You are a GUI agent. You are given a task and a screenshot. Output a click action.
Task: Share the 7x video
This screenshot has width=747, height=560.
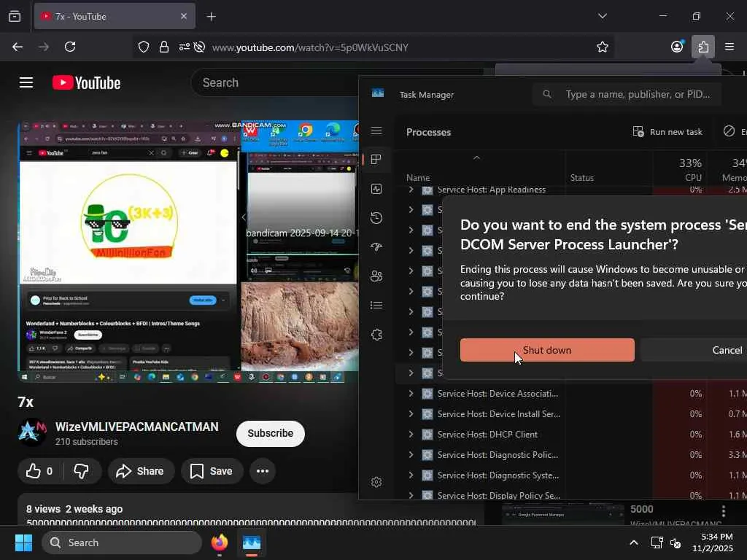click(x=141, y=472)
